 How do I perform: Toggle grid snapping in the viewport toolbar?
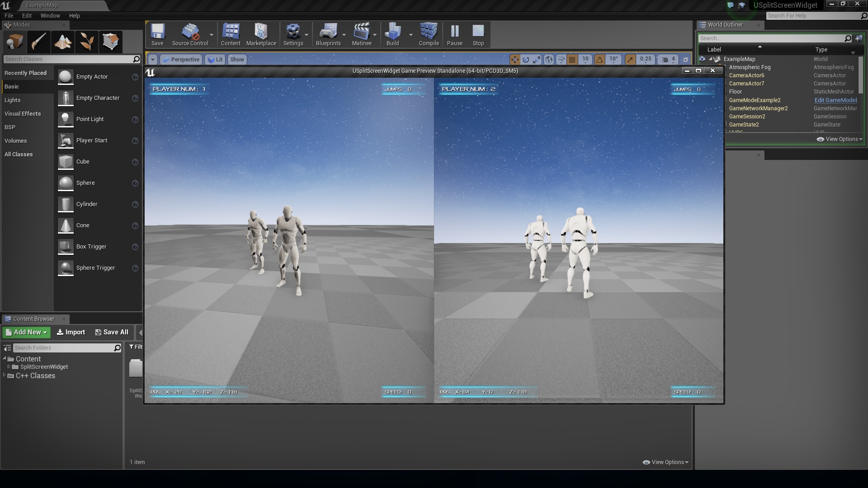tap(572, 59)
